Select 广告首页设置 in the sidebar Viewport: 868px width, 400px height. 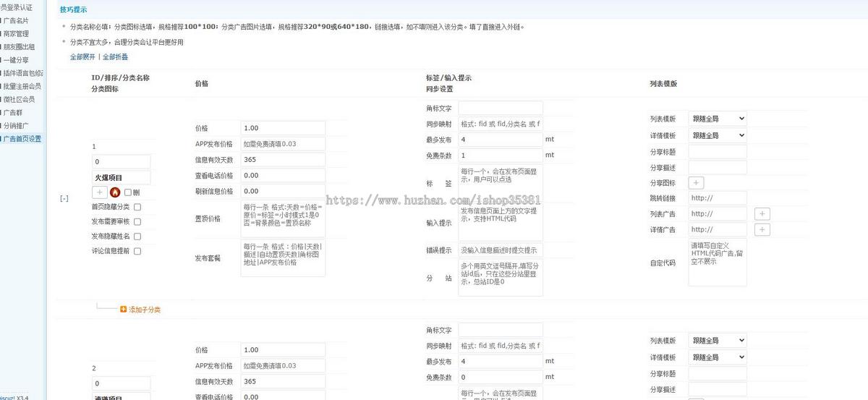click(x=22, y=138)
